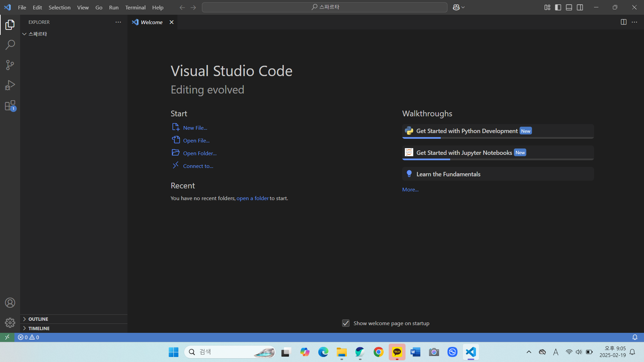Open the File menu

coord(22,7)
